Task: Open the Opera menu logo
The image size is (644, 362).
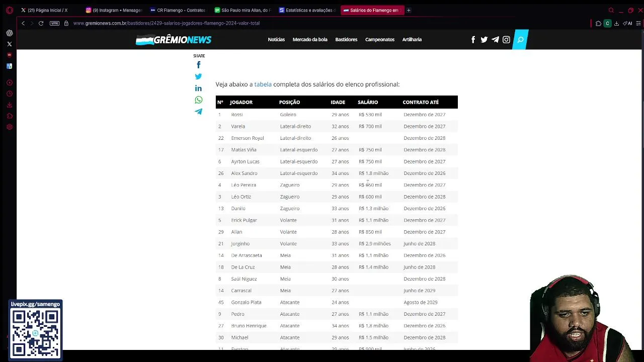Action: 9,10
